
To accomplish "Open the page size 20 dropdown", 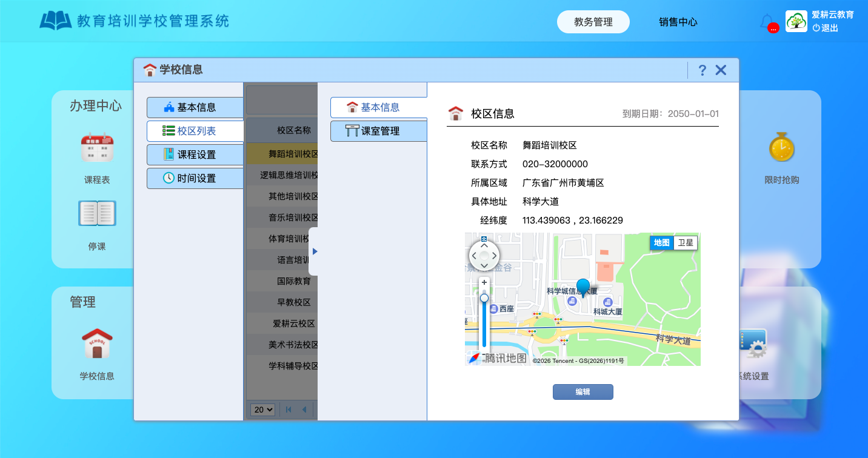I will pos(262,410).
